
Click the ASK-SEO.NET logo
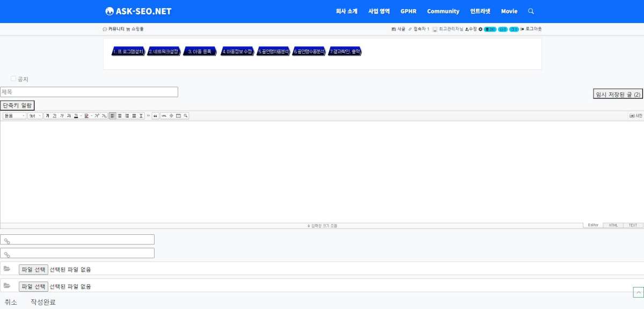click(x=138, y=11)
